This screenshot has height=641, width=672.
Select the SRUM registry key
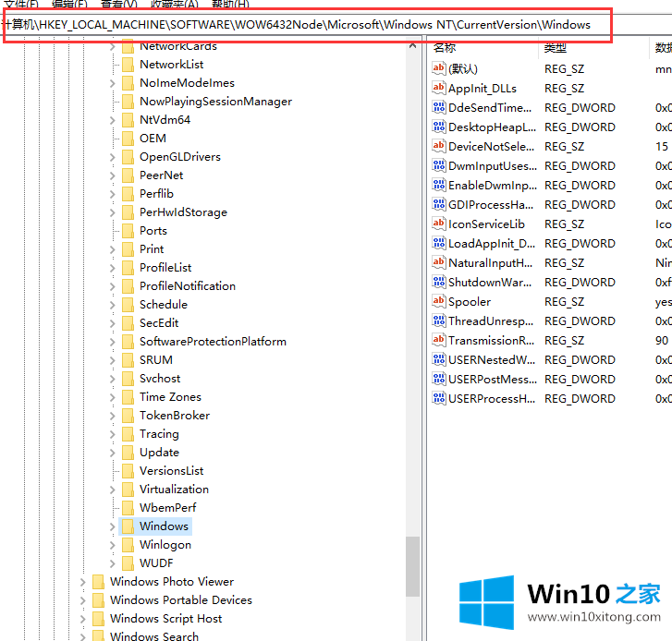click(x=156, y=359)
